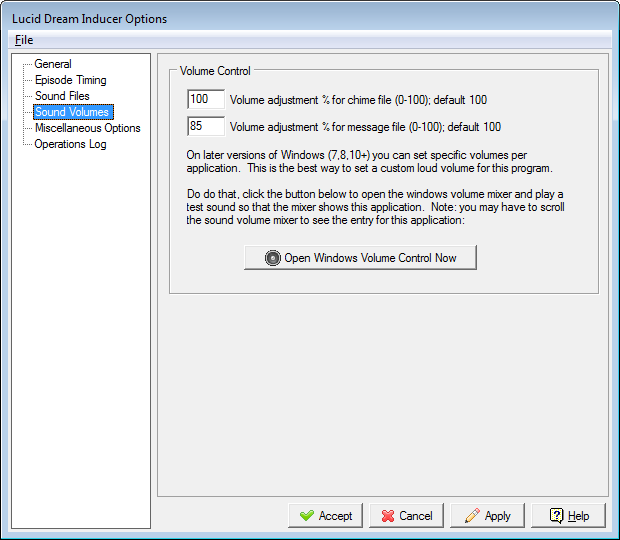View the Operations Log
This screenshot has height=540, width=620.
[x=70, y=144]
